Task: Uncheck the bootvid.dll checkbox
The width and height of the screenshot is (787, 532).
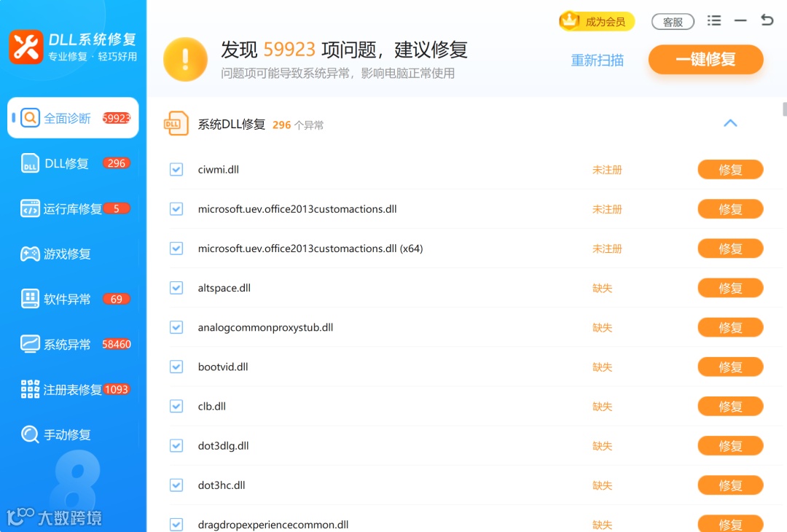Action: click(176, 367)
